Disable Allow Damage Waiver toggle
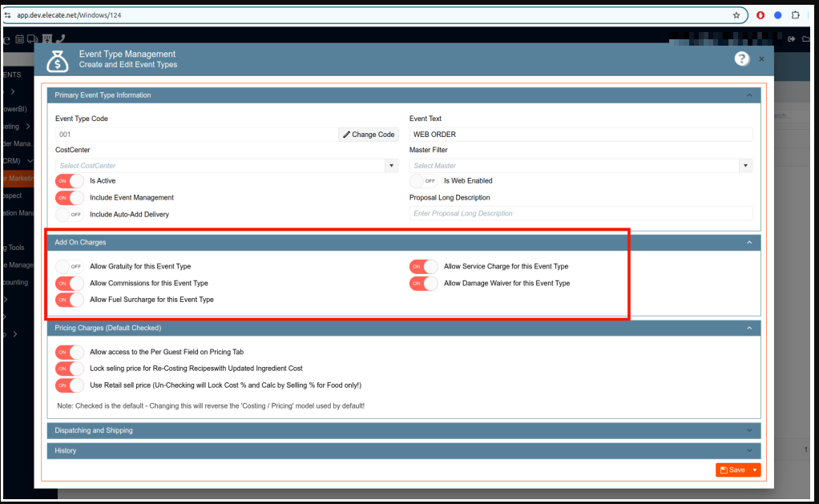819x504 pixels. click(424, 284)
